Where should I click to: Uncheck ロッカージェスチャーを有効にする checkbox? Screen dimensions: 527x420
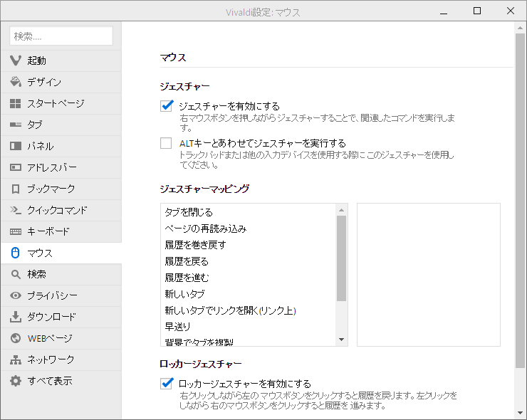tap(167, 383)
